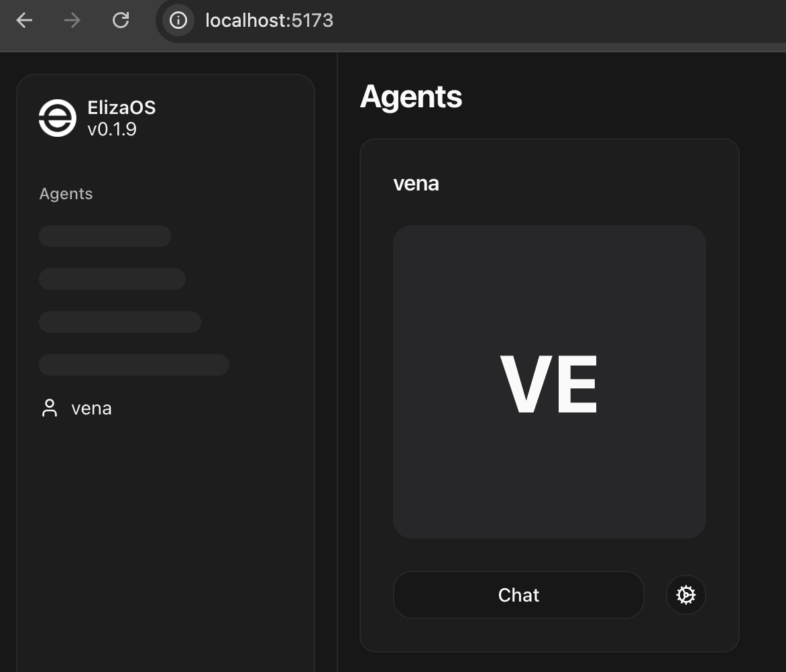Select the Agents sidebar section label
The width and height of the screenshot is (786, 672).
coord(66,194)
